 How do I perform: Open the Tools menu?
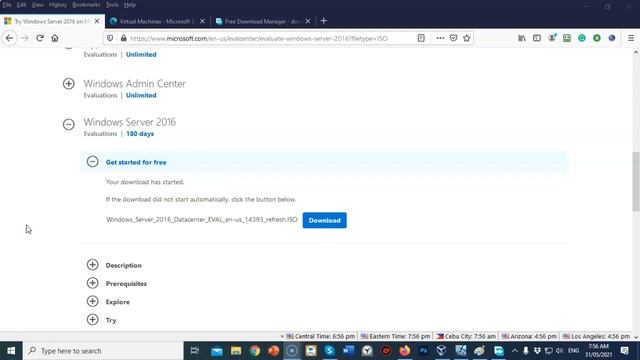[112, 5]
